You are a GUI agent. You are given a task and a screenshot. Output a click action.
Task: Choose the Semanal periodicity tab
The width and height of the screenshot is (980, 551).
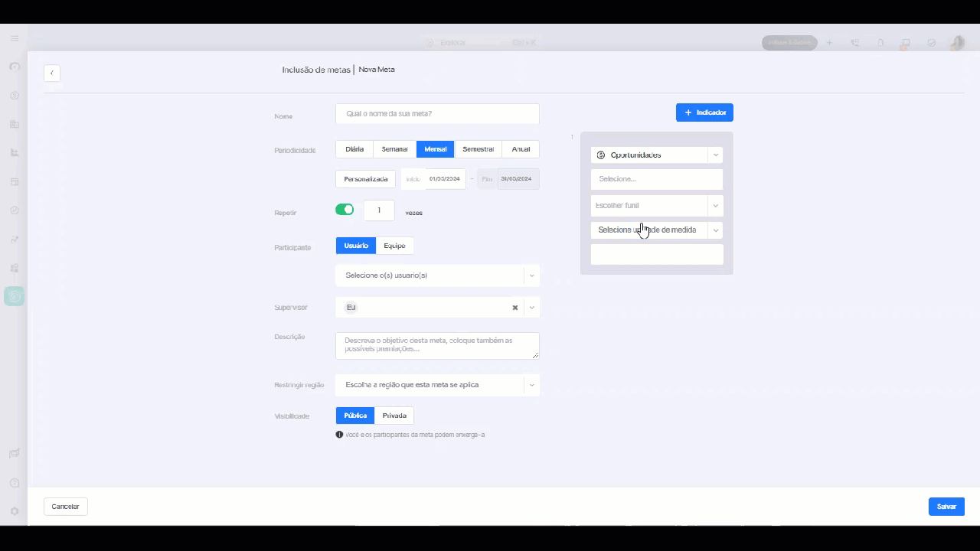(x=395, y=149)
